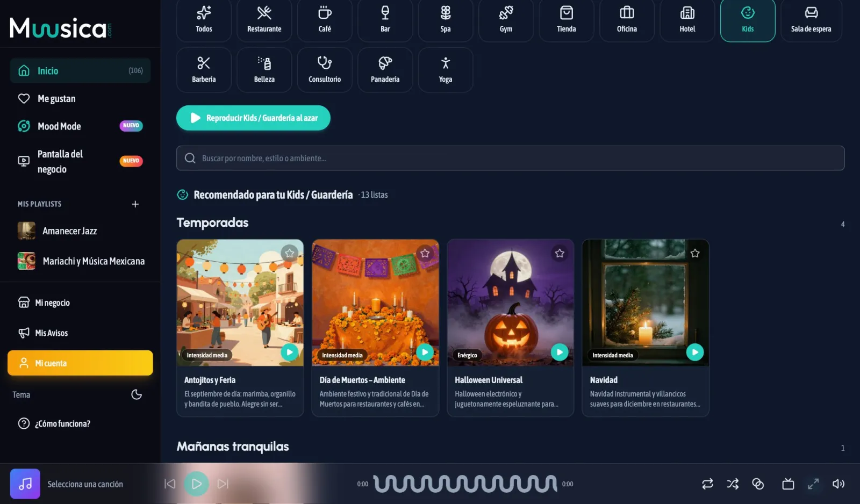Go to Me gustan

(80, 98)
